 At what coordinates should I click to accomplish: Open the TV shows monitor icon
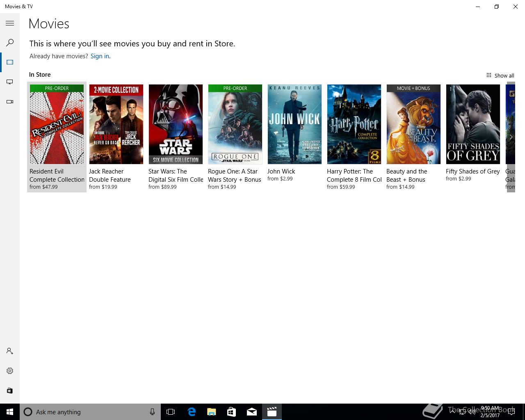tap(10, 82)
